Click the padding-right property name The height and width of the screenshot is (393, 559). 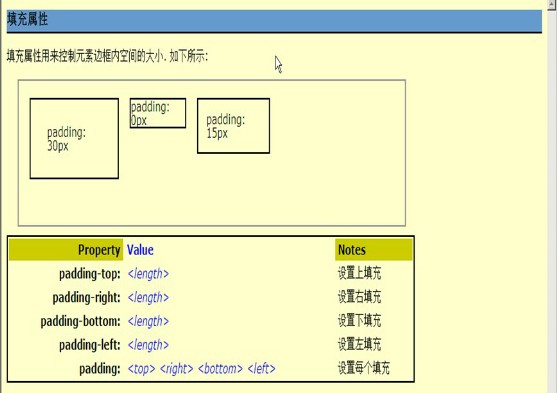87,297
